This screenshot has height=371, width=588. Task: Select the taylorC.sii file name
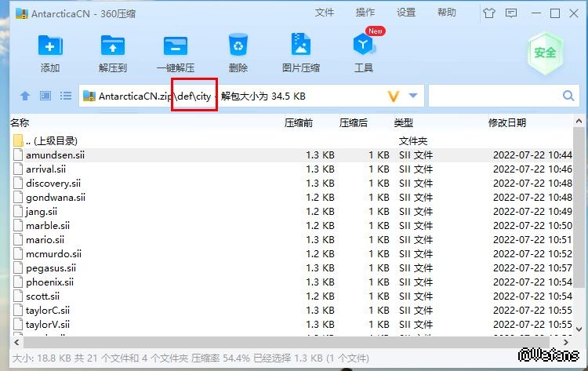[x=48, y=311]
